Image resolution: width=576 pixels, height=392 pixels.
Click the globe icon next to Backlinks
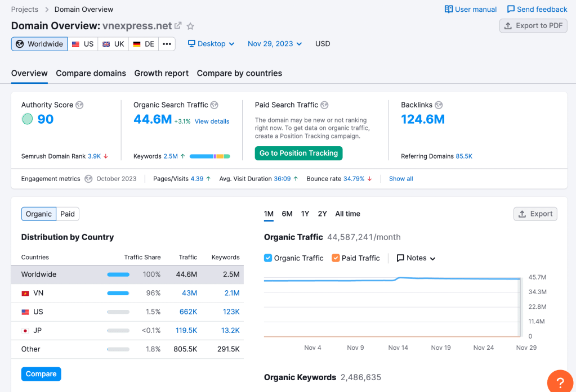click(x=439, y=105)
